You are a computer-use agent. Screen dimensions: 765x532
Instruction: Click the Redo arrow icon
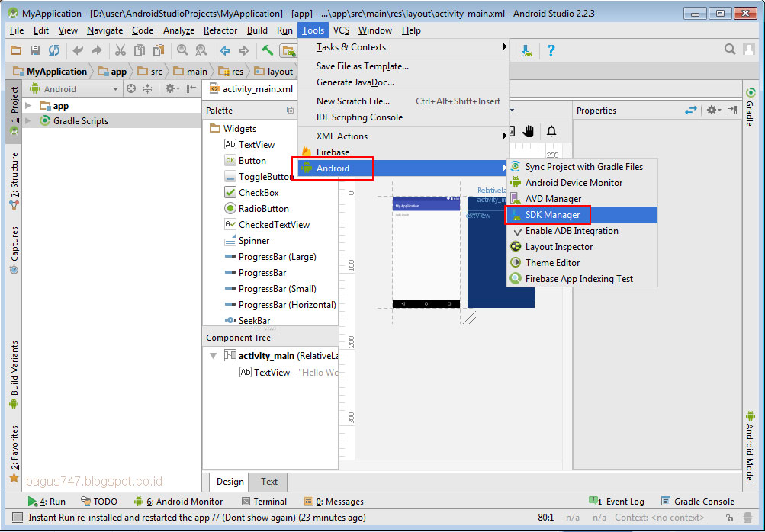[x=97, y=50]
